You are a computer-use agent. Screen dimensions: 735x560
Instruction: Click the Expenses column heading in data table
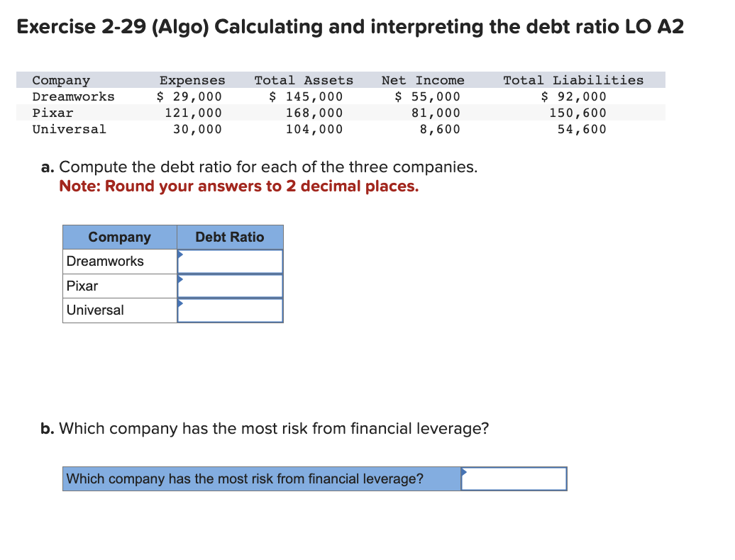[x=192, y=80]
